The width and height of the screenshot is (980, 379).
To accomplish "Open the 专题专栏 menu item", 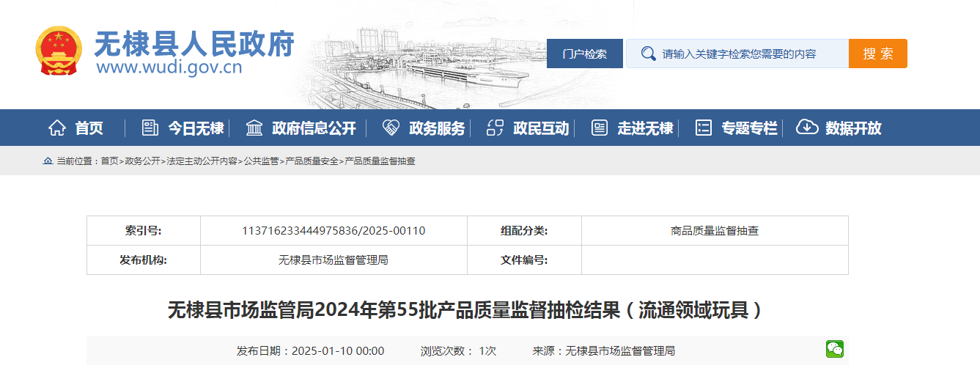I will pos(749,128).
